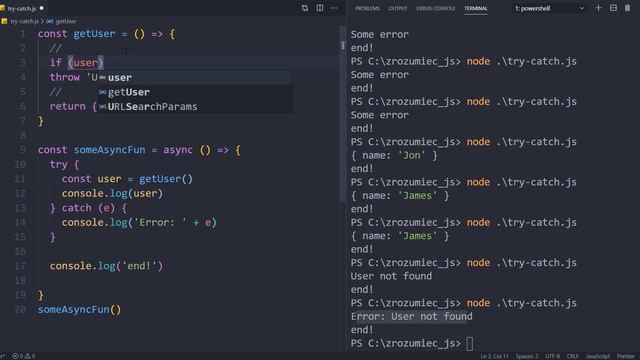Choose 'URLSearchParams' autocomplete suggestion
This screenshot has height=360, width=640.
(195, 107)
